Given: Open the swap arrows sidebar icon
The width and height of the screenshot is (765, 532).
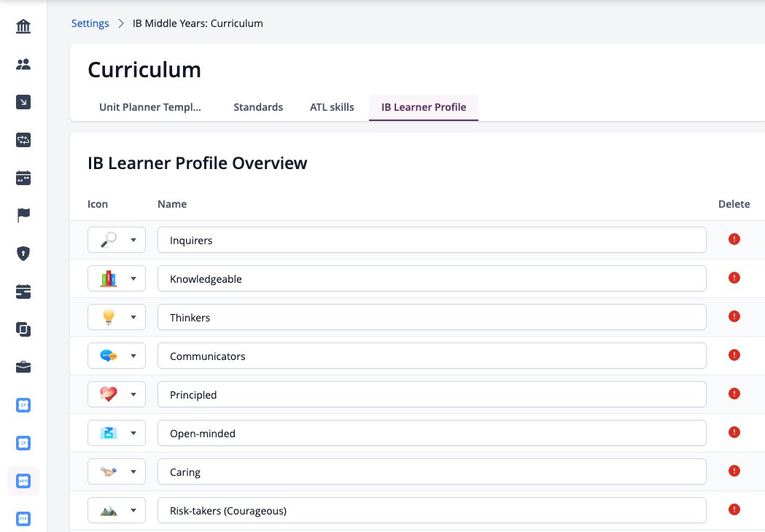Looking at the screenshot, I should [23, 140].
